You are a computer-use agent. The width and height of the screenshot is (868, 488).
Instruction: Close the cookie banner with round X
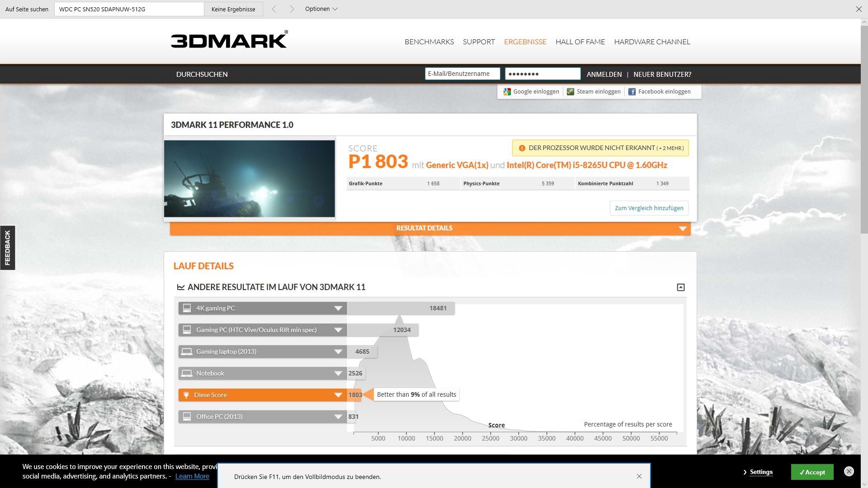tap(849, 471)
